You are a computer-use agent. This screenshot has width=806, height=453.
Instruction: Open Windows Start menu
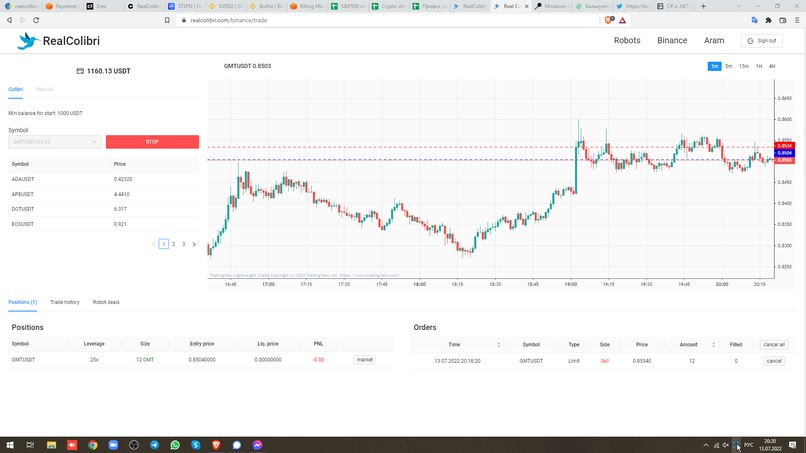[x=10, y=445]
